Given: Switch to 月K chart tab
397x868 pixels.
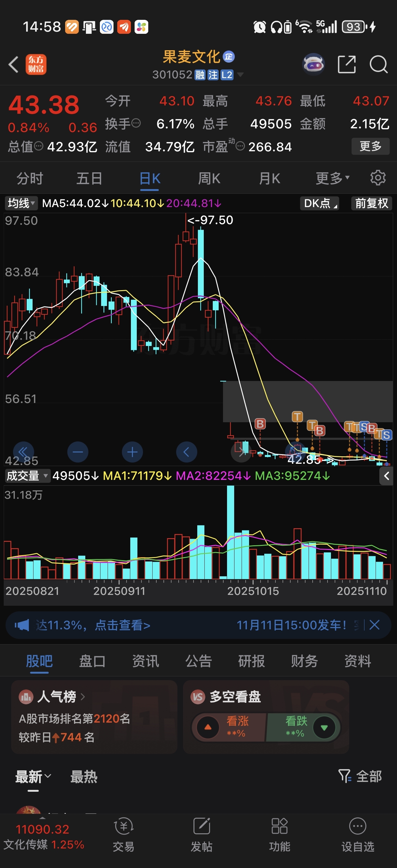Looking at the screenshot, I should coord(269,178).
